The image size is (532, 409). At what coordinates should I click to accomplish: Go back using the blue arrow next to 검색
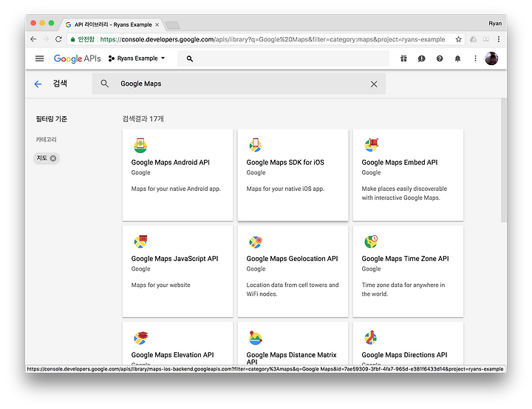coord(38,84)
